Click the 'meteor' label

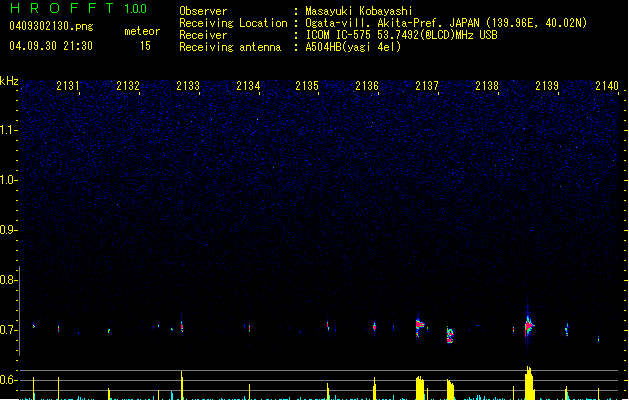pyautogui.click(x=142, y=31)
